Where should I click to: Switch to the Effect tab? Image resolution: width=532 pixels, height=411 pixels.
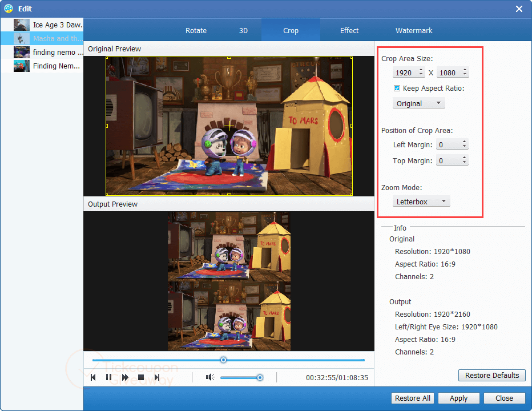[x=349, y=31]
